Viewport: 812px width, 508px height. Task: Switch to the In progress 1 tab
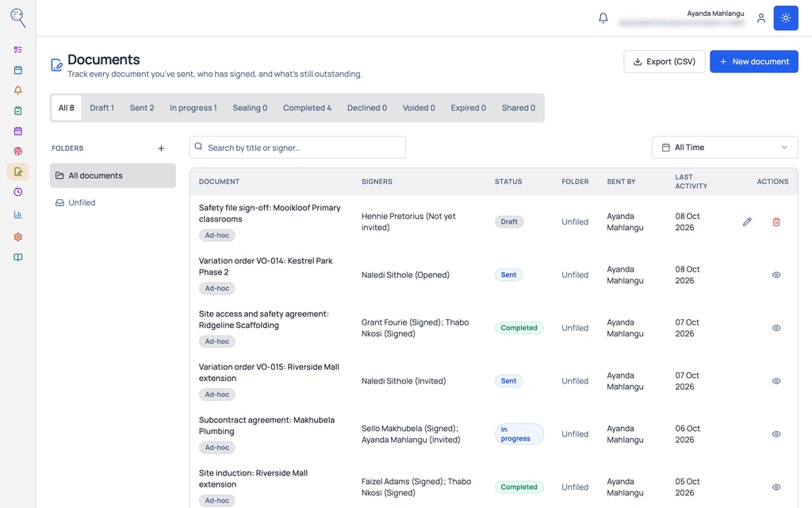[193, 108]
